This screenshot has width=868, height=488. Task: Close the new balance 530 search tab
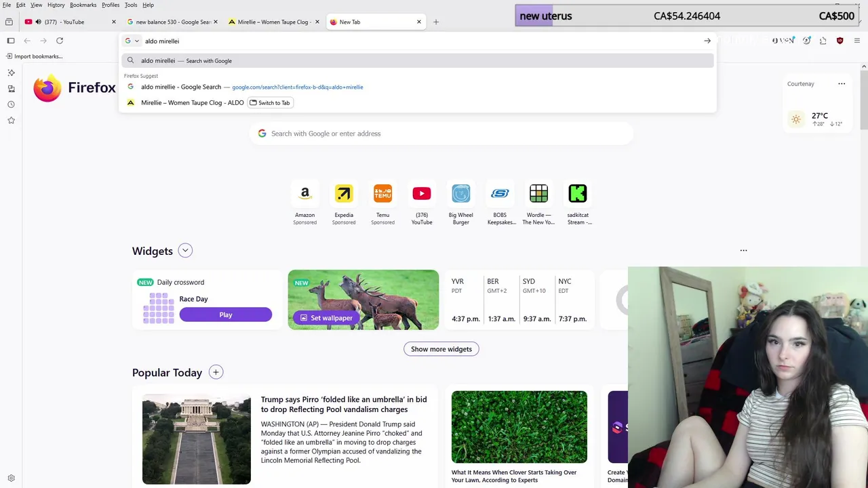pos(216,22)
